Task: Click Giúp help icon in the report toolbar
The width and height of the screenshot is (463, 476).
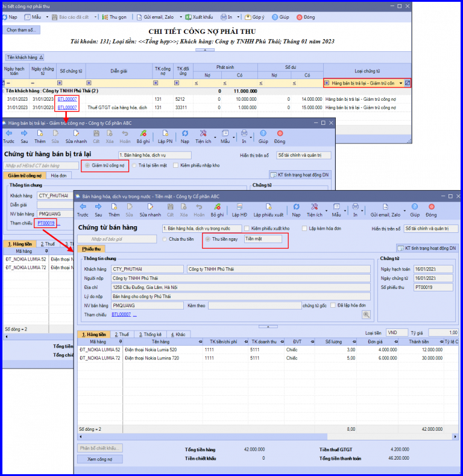Action: [x=275, y=17]
